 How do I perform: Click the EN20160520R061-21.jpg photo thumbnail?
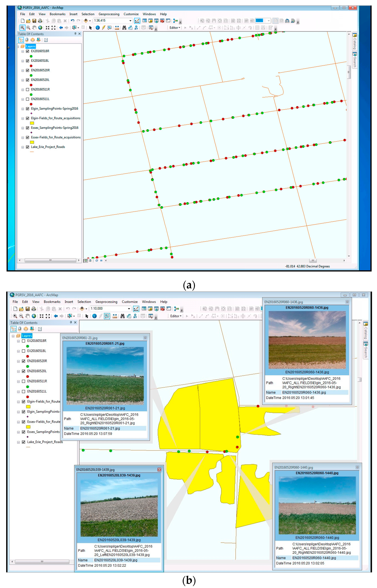tap(105, 376)
